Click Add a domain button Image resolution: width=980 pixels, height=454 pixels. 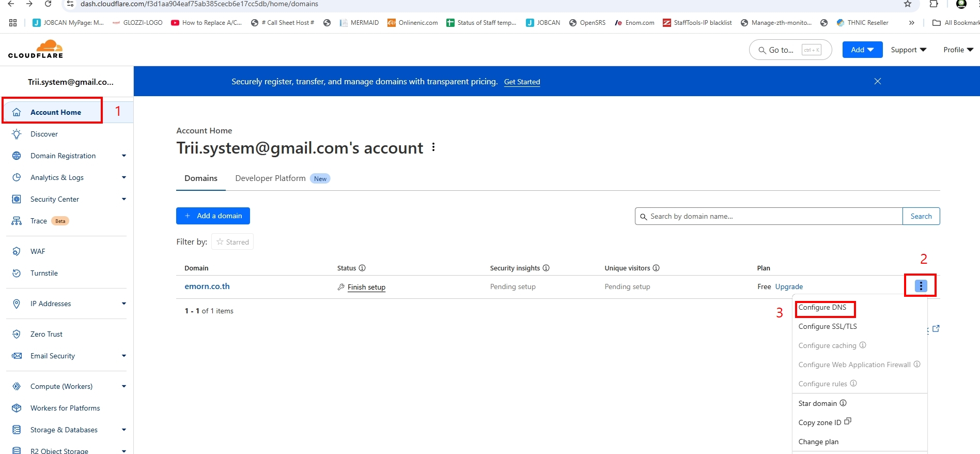[213, 216]
